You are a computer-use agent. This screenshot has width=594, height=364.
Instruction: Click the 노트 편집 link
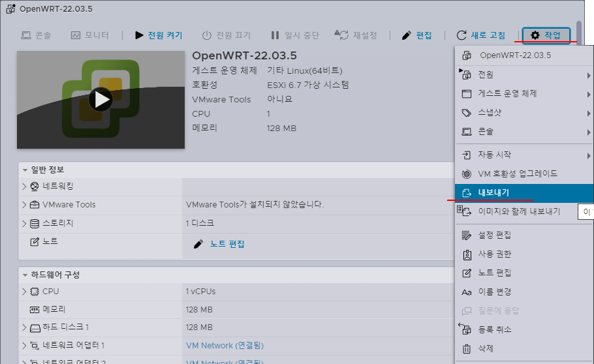click(x=227, y=244)
